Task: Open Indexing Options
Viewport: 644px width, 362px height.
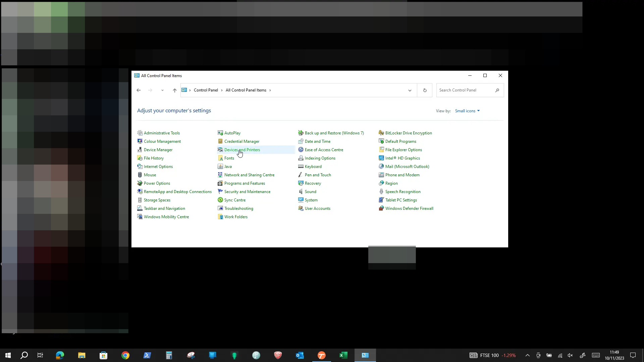Action: (320, 158)
